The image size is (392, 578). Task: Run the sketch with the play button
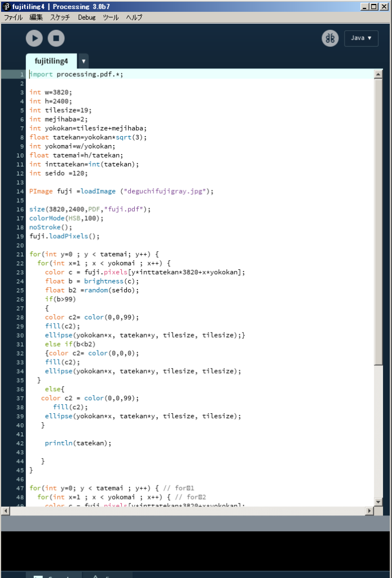pyautogui.click(x=34, y=38)
